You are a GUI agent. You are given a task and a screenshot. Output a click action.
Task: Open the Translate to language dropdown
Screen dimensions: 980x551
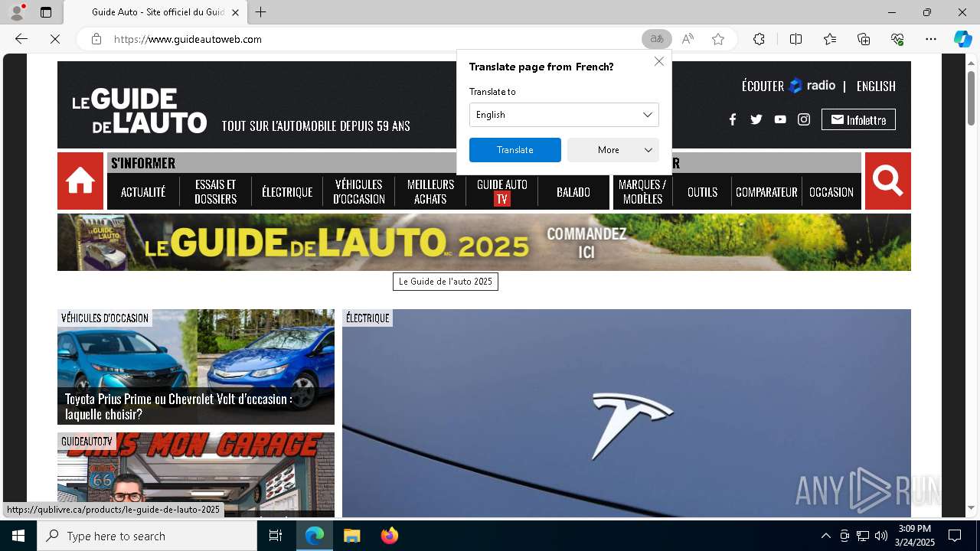coord(564,115)
